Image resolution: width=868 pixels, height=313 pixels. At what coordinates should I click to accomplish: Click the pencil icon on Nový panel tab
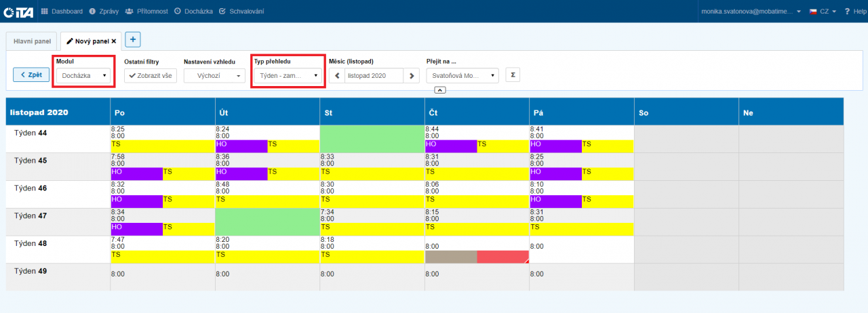point(69,41)
